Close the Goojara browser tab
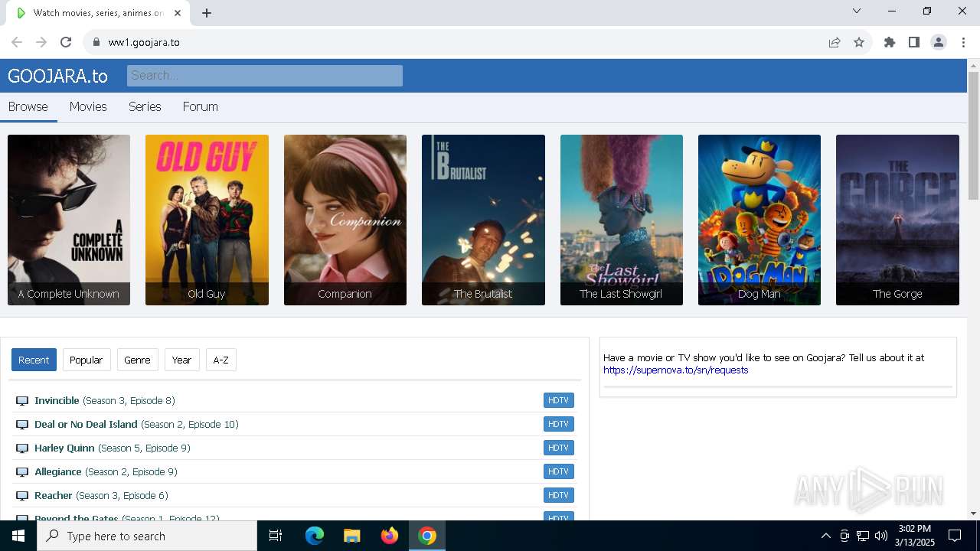Viewport: 980px width, 551px height. 178,13
